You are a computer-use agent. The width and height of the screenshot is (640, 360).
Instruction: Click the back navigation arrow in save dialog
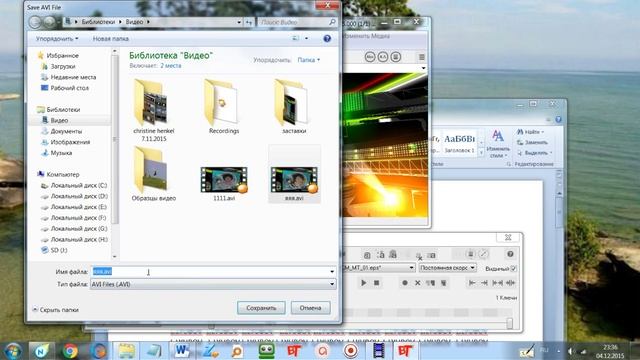36,22
